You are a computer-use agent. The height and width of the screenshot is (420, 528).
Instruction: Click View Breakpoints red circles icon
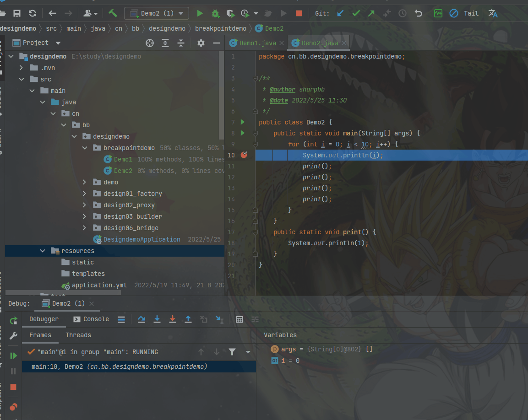[13, 407]
